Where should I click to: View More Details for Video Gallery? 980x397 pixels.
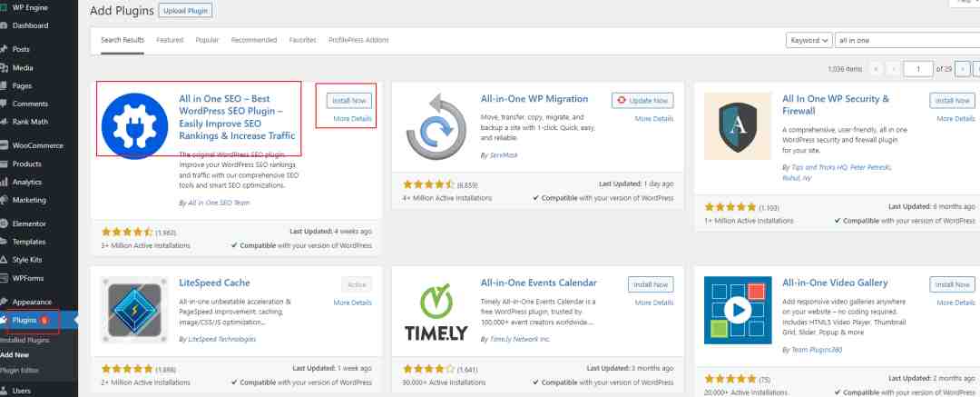point(956,303)
